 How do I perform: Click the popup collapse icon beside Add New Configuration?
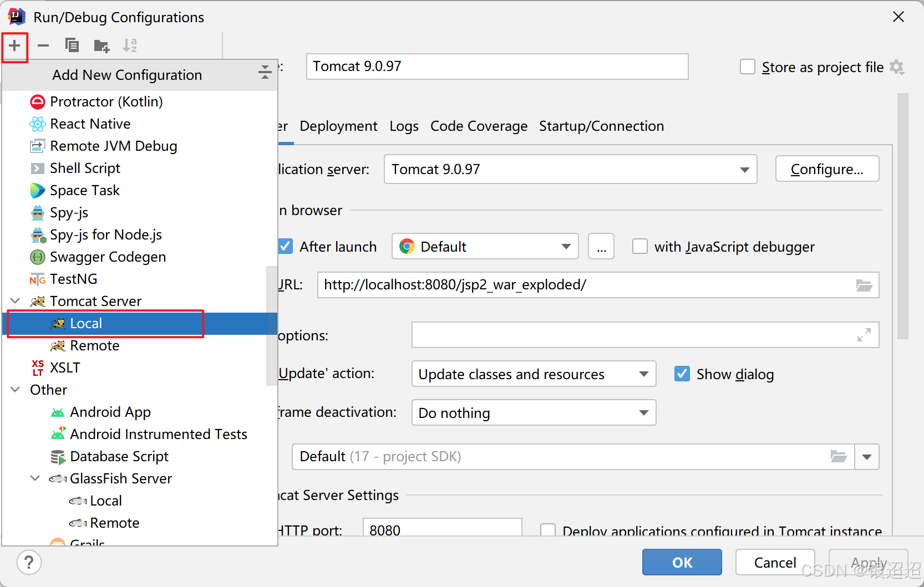(265, 72)
